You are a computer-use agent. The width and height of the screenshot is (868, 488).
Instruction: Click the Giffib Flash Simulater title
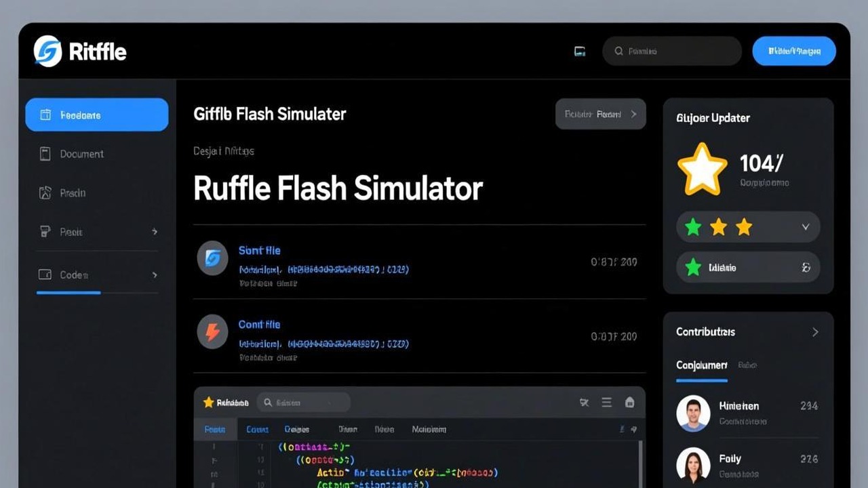click(270, 115)
